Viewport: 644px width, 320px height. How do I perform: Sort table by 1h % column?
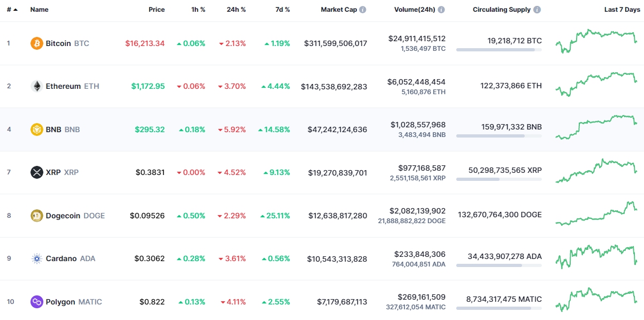click(198, 10)
